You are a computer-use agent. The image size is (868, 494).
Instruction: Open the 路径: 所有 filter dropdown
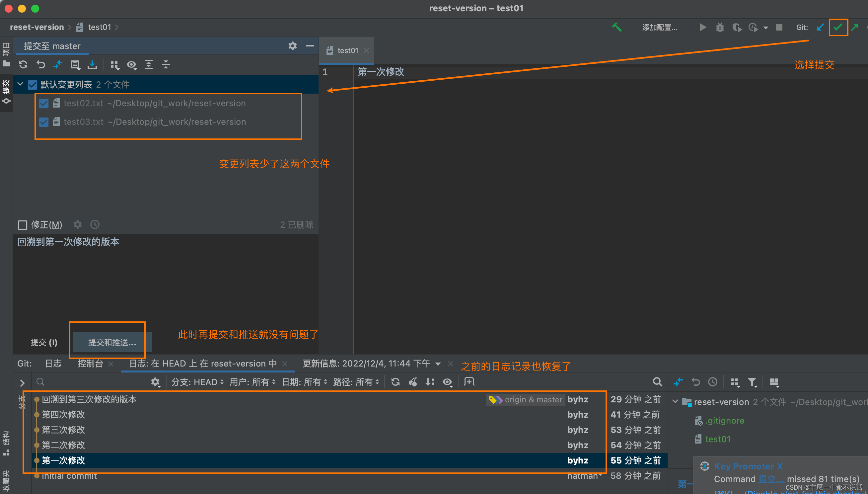[356, 382]
